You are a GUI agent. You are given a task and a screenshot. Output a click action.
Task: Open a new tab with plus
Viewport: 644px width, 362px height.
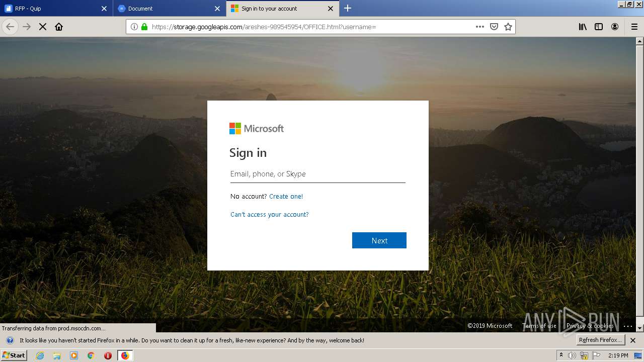point(348,8)
